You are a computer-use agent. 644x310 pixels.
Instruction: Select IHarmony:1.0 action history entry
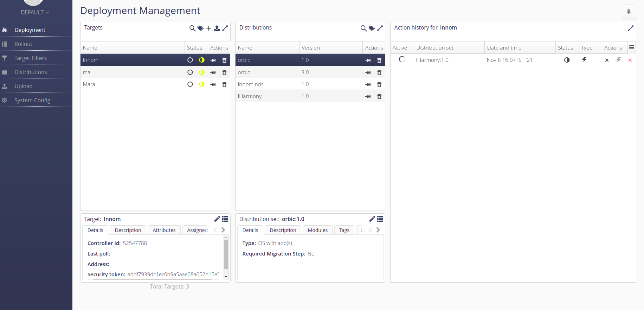(x=513, y=60)
